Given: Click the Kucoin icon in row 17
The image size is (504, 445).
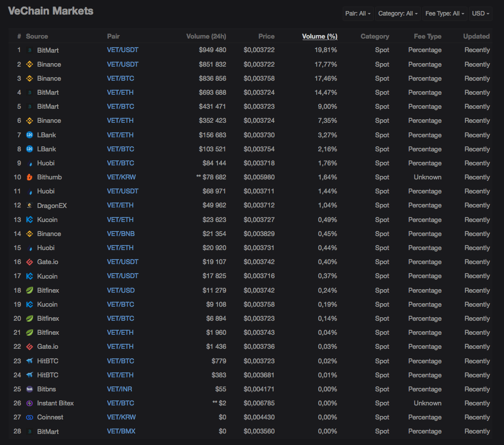Looking at the screenshot, I should tap(30, 276).
